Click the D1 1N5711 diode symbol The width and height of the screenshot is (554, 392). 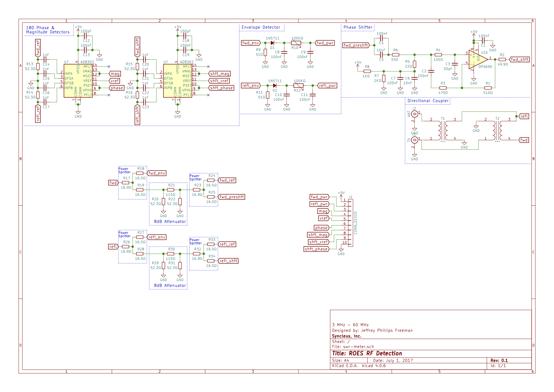click(272, 43)
